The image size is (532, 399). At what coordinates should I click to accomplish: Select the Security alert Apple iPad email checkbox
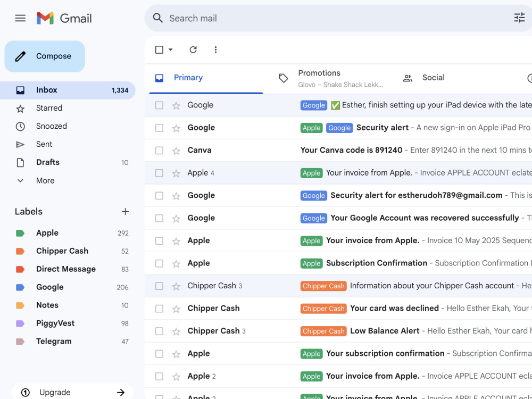tap(159, 128)
